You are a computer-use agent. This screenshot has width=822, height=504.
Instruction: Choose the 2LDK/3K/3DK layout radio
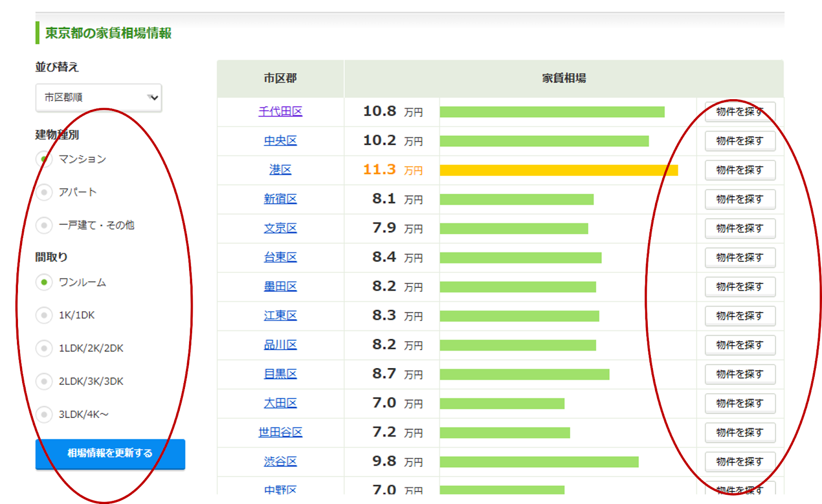tap(44, 381)
